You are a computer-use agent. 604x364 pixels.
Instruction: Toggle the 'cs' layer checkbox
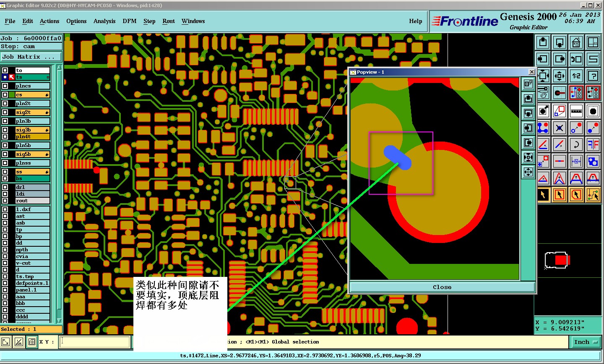(x=5, y=95)
